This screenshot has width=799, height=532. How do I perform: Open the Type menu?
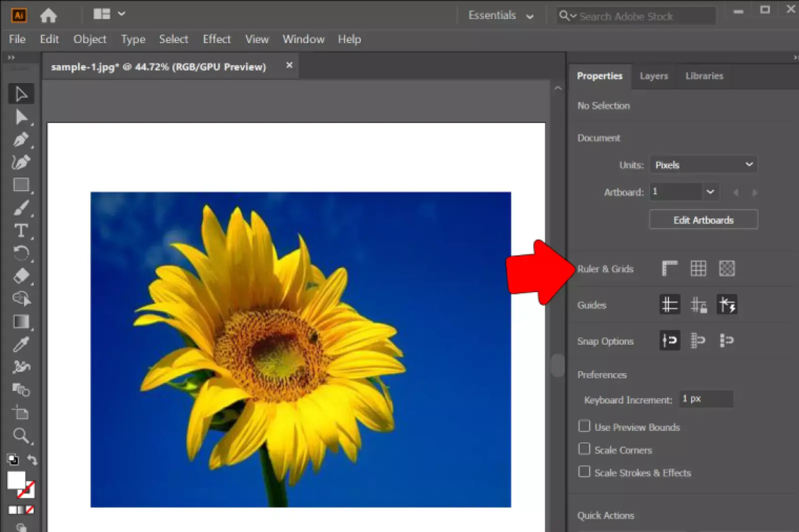(133, 39)
